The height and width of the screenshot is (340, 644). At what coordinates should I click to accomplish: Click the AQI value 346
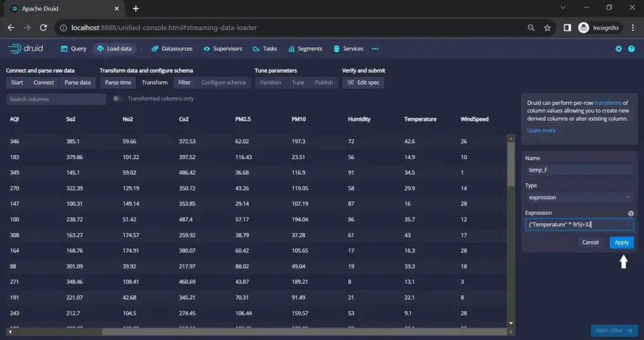(x=14, y=141)
